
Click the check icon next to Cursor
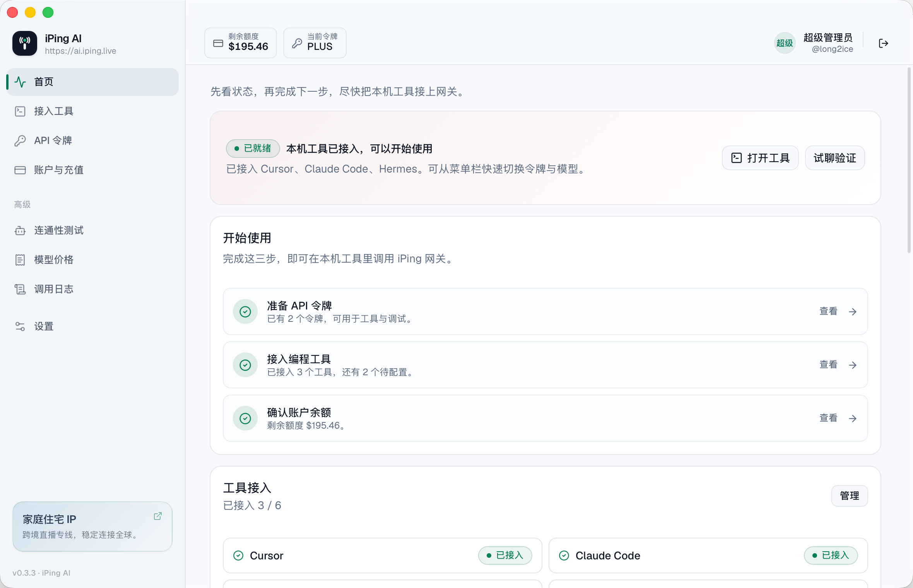coord(238,556)
